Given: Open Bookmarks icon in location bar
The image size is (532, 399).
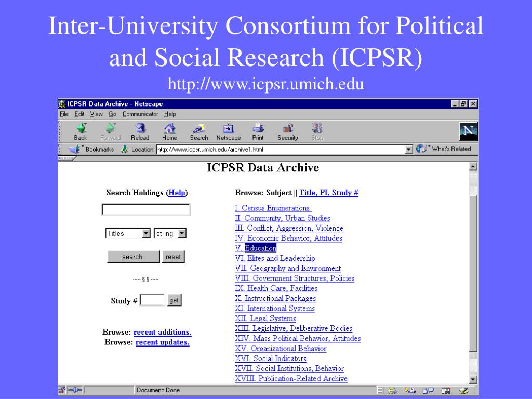Looking at the screenshot, I should pyautogui.click(x=75, y=149).
